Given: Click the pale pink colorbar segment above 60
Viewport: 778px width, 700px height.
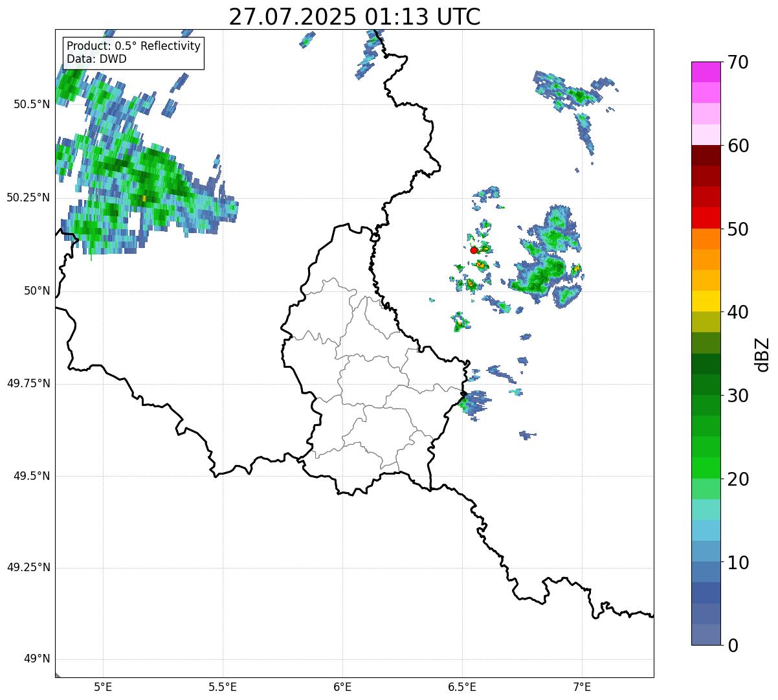Looking at the screenshot, I should [706, 135].
